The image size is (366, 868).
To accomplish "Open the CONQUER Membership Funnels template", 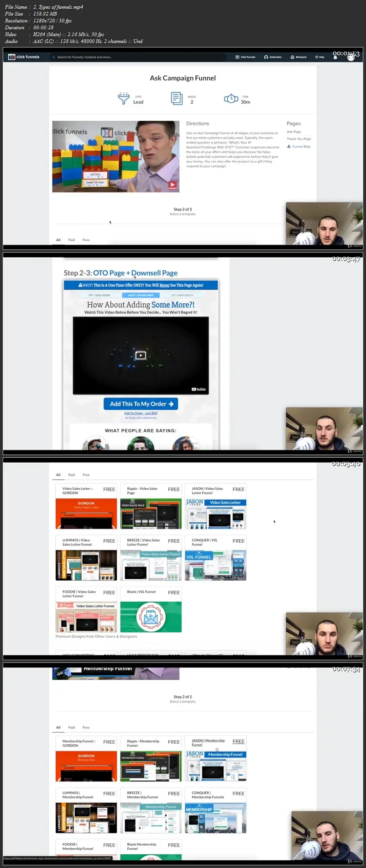I will [x=216, y=810].
